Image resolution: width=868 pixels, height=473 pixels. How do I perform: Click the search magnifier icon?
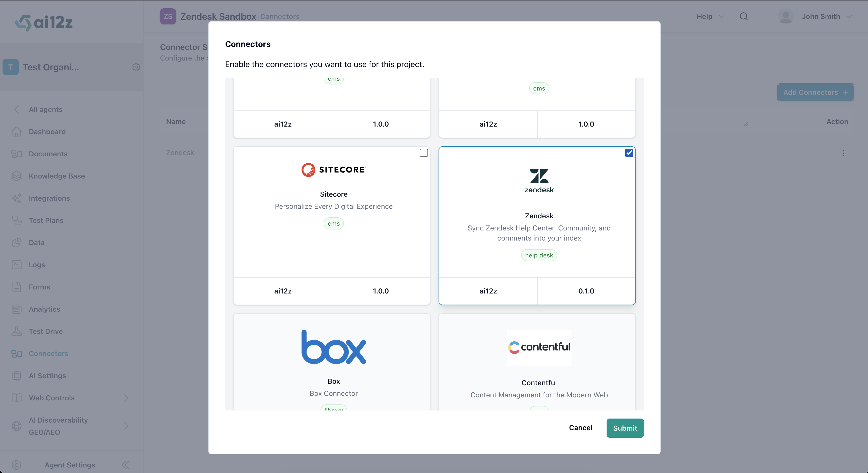[744, 16]
